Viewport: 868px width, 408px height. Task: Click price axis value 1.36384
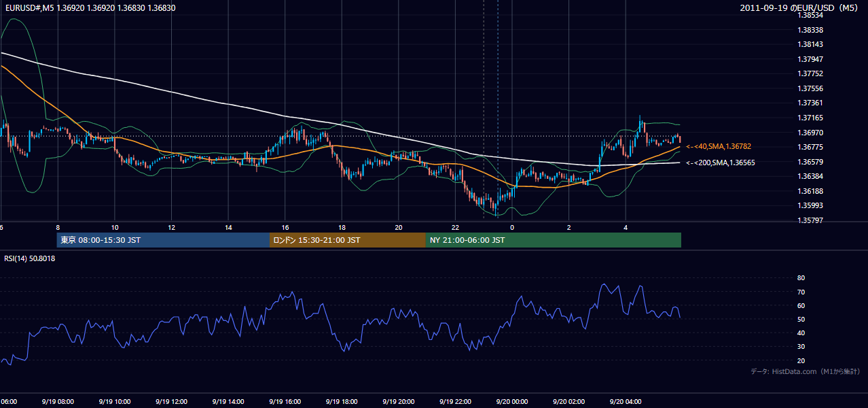tap(810, 176)
